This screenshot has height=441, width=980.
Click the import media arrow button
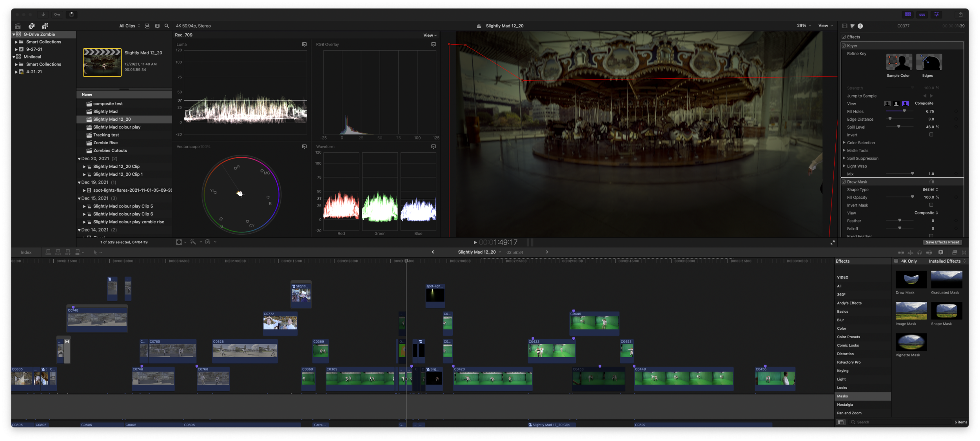pos(43,15)
